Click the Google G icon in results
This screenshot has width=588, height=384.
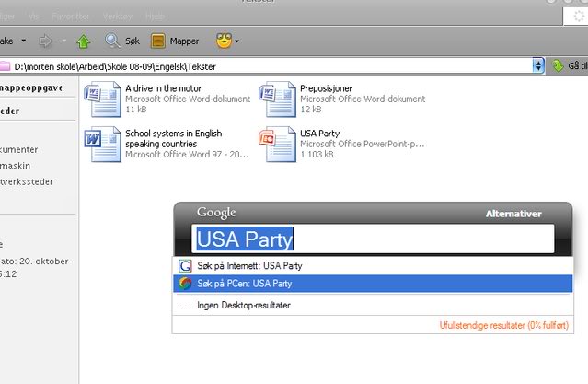(185, 266)
